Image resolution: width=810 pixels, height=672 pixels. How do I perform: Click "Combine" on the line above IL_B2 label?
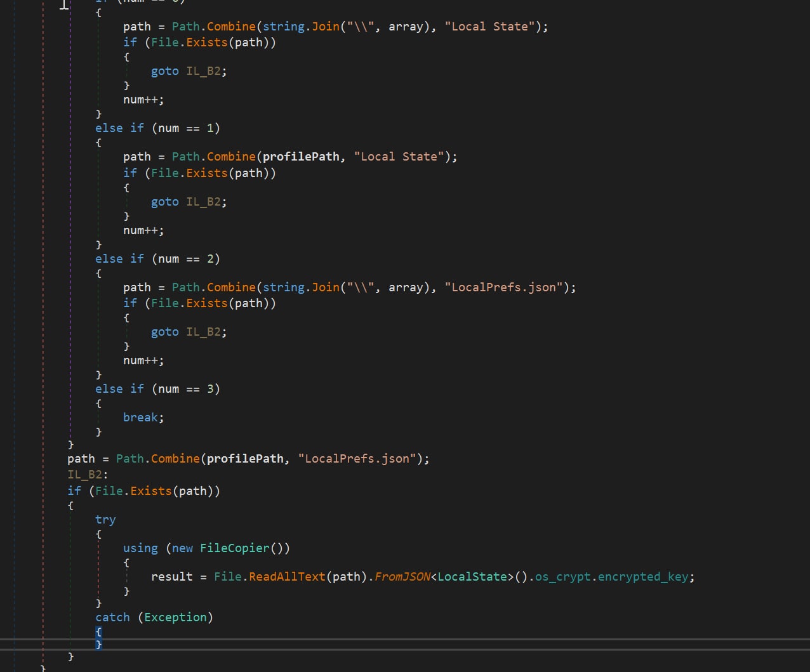point(175,459)
